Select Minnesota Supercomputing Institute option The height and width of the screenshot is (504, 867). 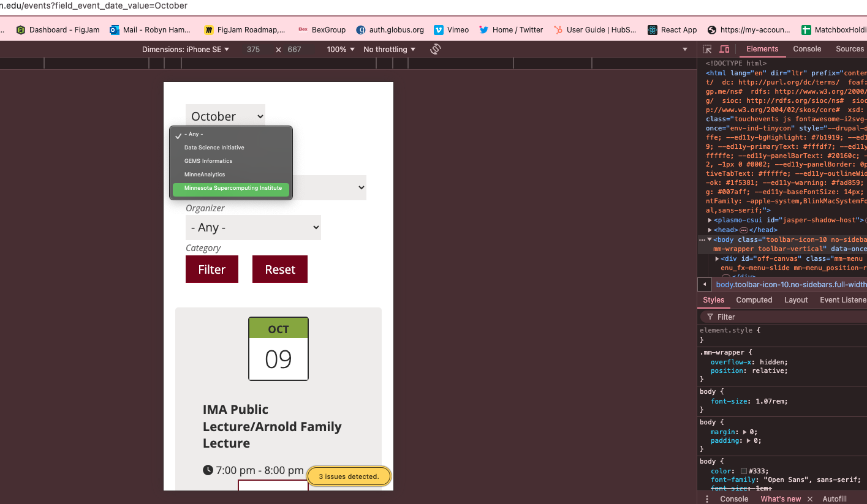233,188
